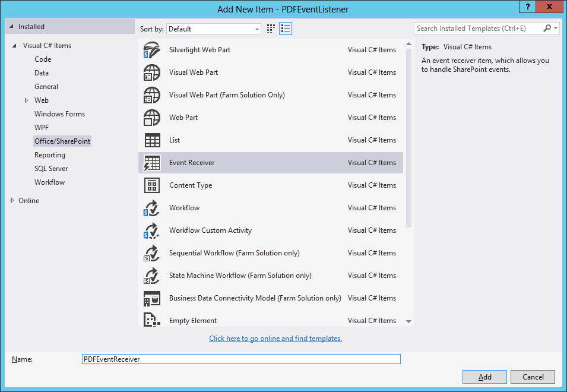Click the Cancel button
Viewport: 567px width, 392px height.
[533, 377]
